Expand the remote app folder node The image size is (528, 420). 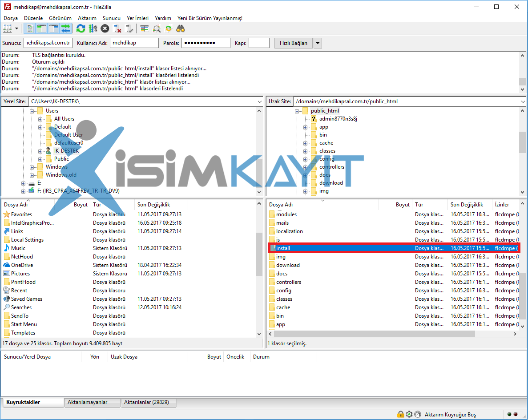pos(305,127)
